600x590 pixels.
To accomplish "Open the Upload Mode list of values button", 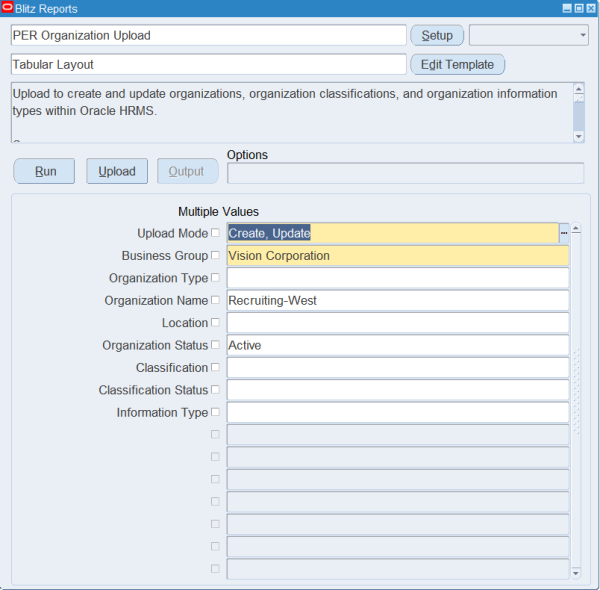I will [564, 233].
